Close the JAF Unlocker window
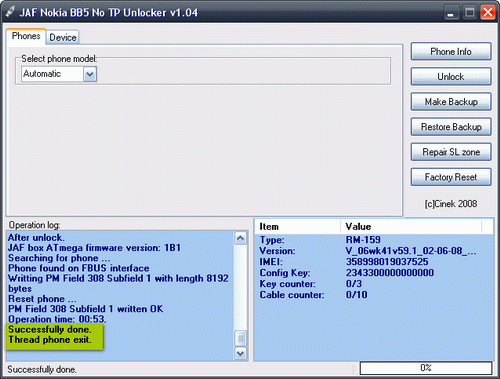 pos(488,13)
